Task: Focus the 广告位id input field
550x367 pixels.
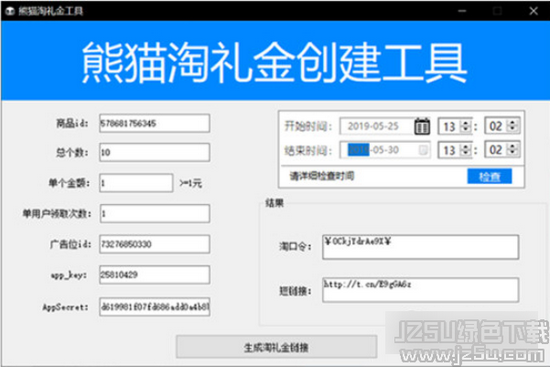Action: [x=155, y=244]
